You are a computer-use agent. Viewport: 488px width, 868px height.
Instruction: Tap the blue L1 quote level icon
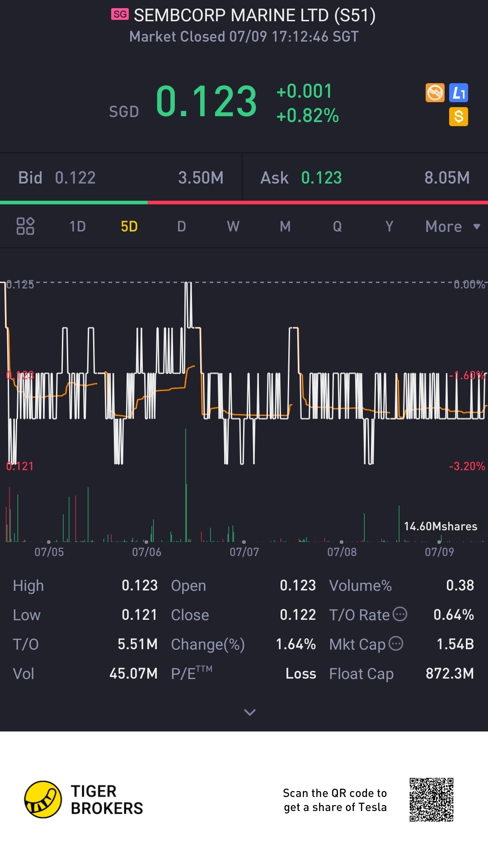point(459,93)
